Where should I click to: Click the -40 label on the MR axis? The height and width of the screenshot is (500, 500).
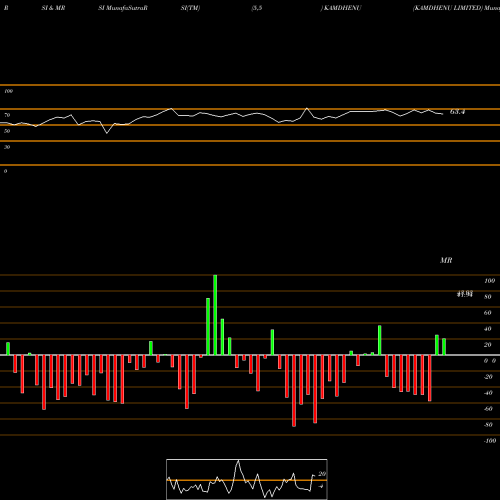pyautogui.click(x=488, y=393)
